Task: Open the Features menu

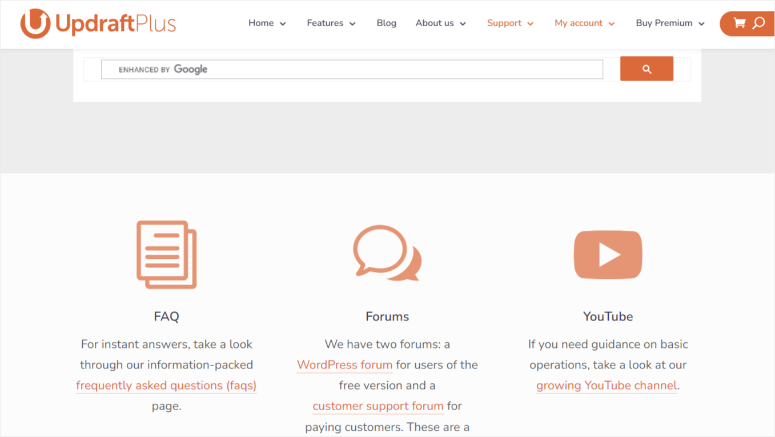Action: point(325,23)
